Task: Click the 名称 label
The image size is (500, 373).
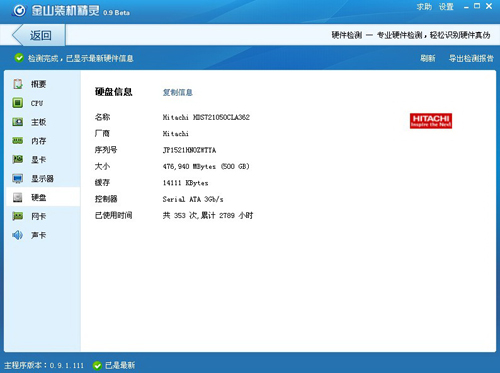Action: (102, 117)
